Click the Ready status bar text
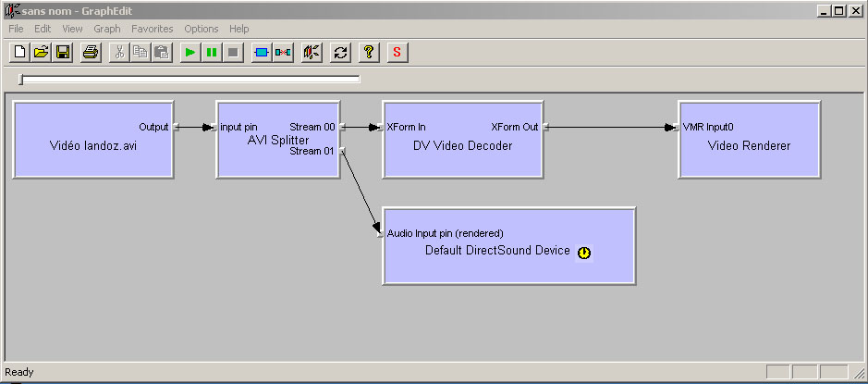Screen dimensions: 868x384 19,372
